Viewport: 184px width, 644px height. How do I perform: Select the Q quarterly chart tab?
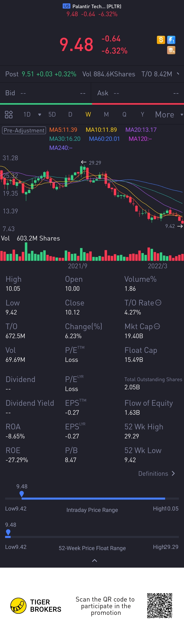(124, 115)
